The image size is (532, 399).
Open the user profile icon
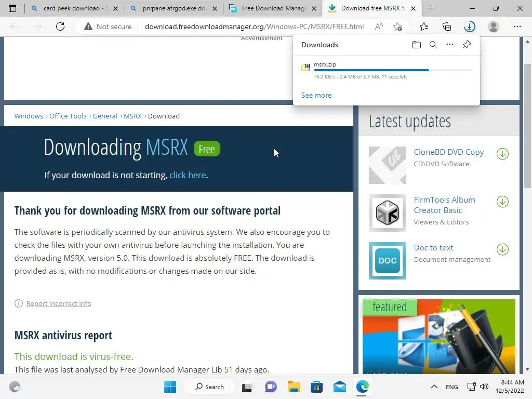pyautogui.click(x=494, y=26)
